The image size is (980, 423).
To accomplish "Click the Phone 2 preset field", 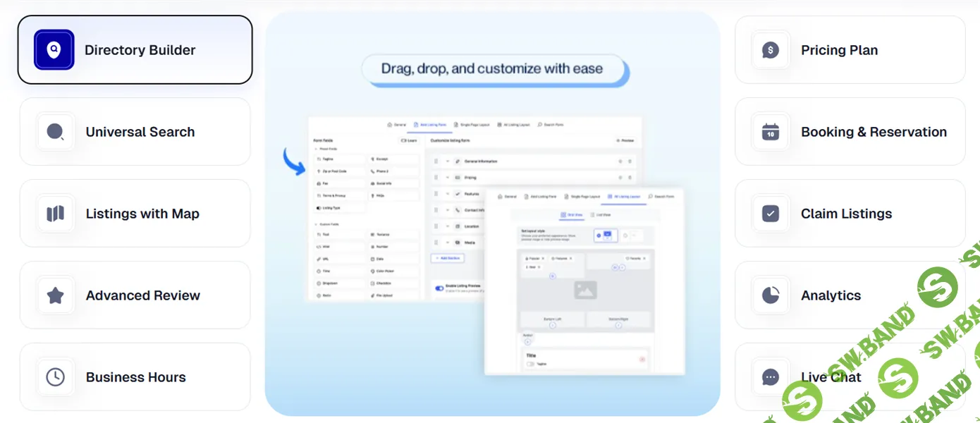I will (x=394, y=171).
